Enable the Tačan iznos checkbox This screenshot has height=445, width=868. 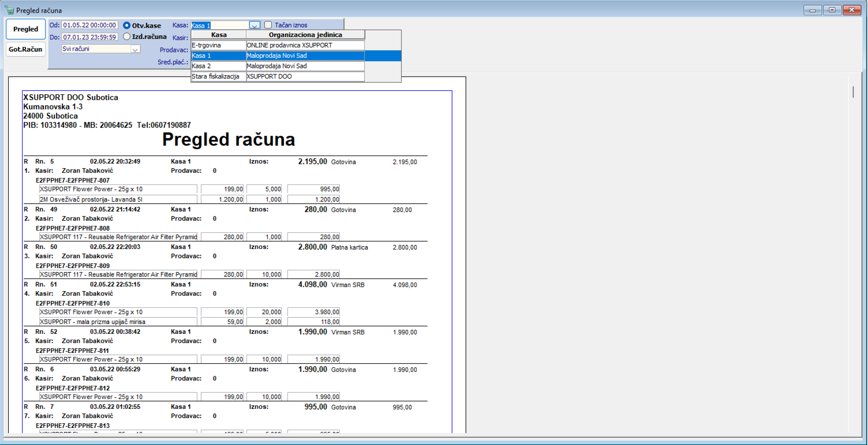pyautogui.click(x=268, y=25)
